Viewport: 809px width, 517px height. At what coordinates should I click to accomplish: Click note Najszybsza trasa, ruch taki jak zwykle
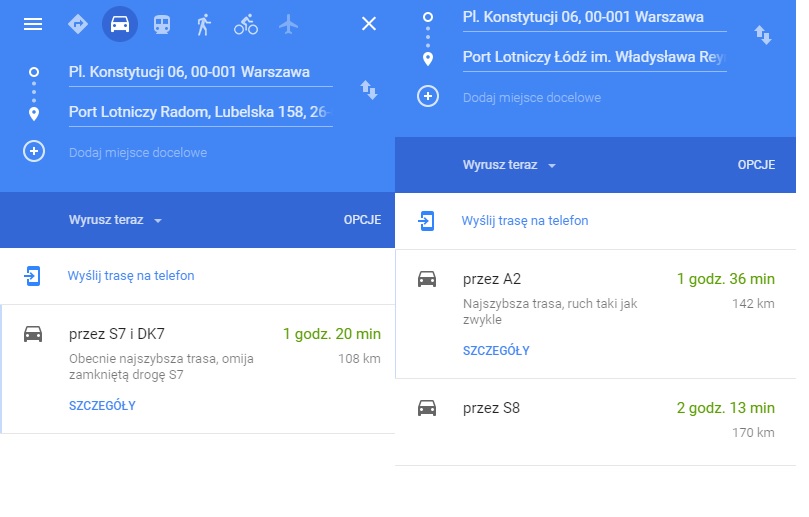pos(550,312)
